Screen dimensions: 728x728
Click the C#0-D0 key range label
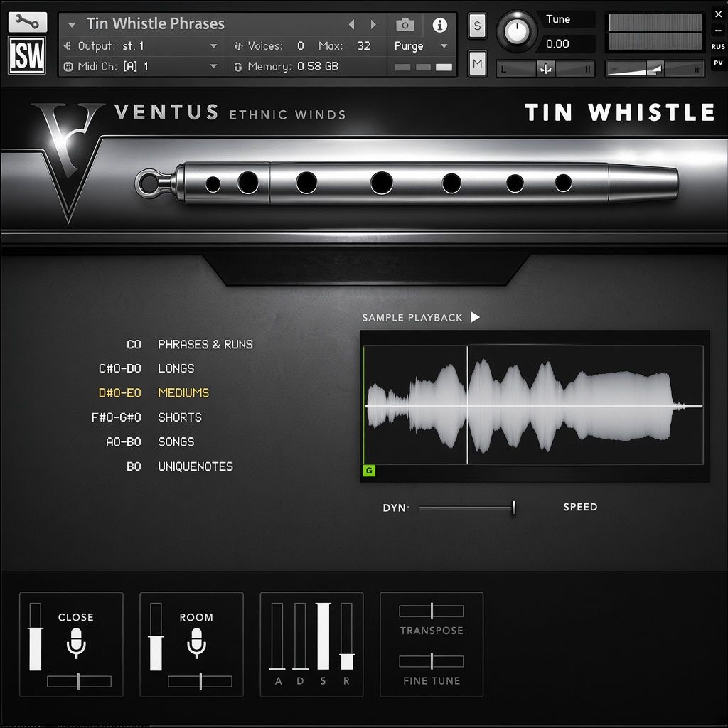click(x=119, y=369)
